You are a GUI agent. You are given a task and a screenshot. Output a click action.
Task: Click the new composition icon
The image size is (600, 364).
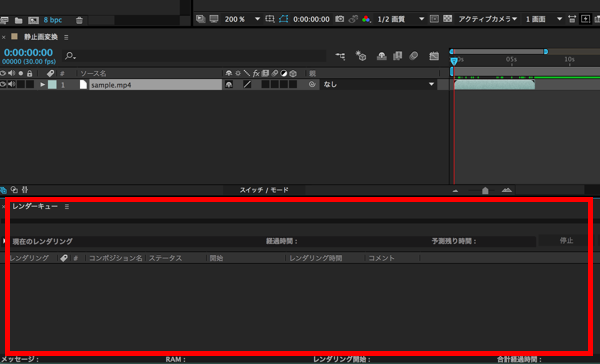pos(33,20)
